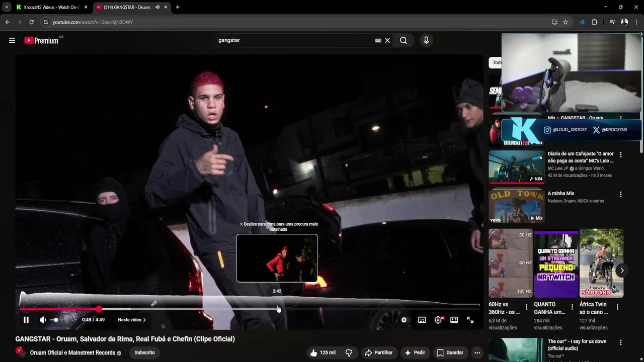Image resolution: width=644 pixels, height=362 pixels.
Task: Open options for 'África Twin' short
Action: pyautogui.click(x=617, y=307)
